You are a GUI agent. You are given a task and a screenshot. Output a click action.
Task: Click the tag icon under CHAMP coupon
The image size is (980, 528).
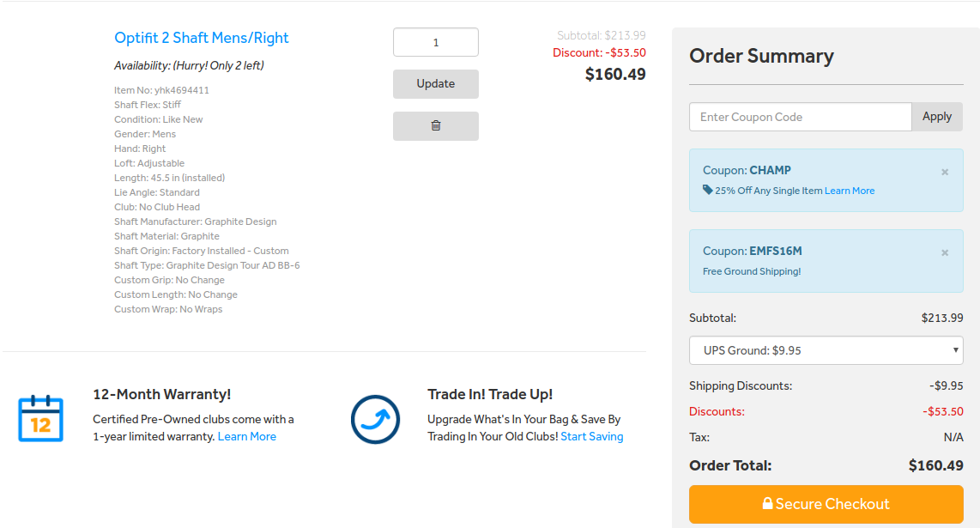[x=707, y=190]
